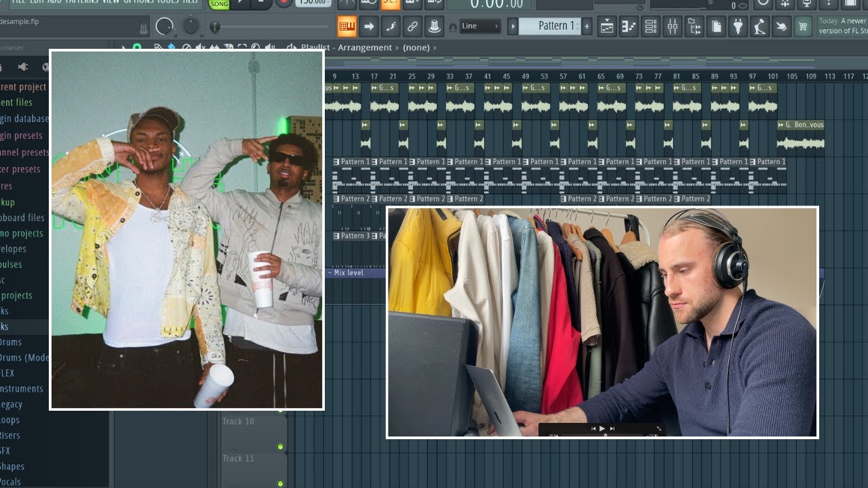Select the blue Paint brush playlist tool
868x488 pixels.
pos(171,47)
